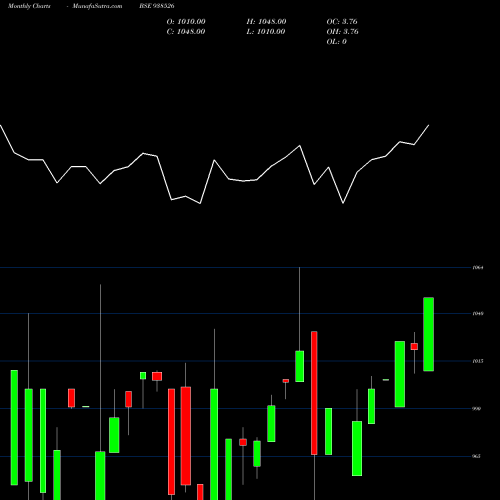Click the OH: 3.76 reading

pyautogui.click(x=343, y=32)
